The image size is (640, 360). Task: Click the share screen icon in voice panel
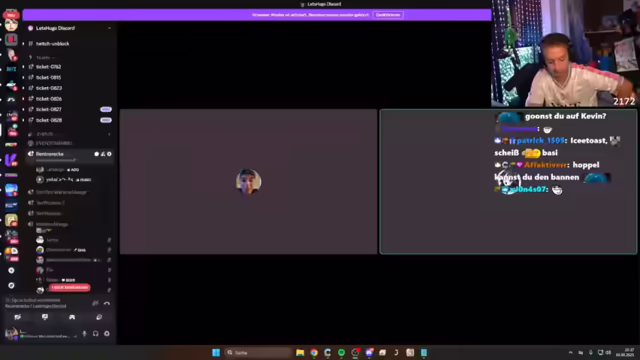coord(45,317)
